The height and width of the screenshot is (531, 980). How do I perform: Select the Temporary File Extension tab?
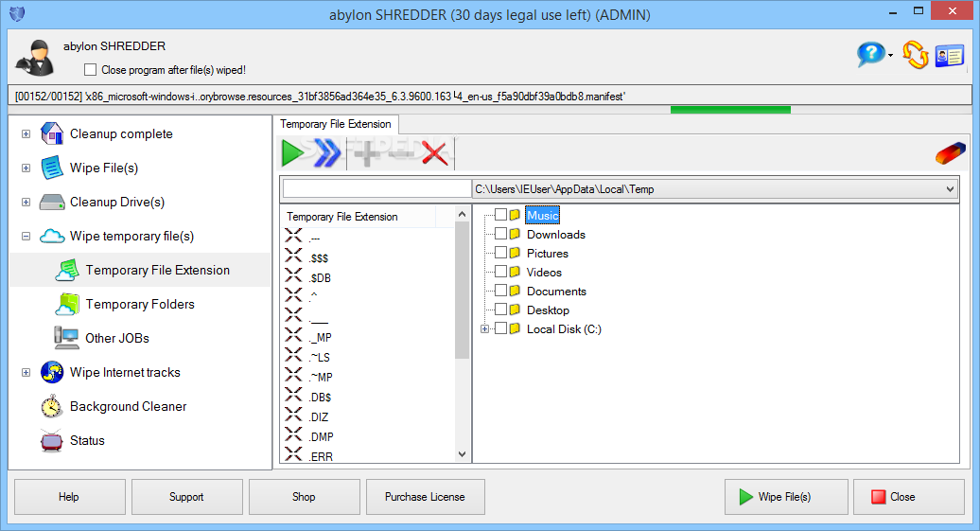click(x=336, y=124)
